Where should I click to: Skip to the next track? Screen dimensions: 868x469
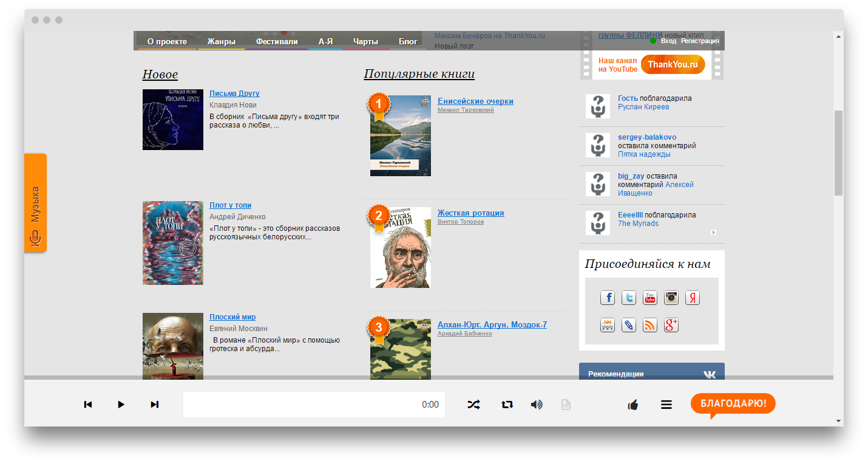154,405
